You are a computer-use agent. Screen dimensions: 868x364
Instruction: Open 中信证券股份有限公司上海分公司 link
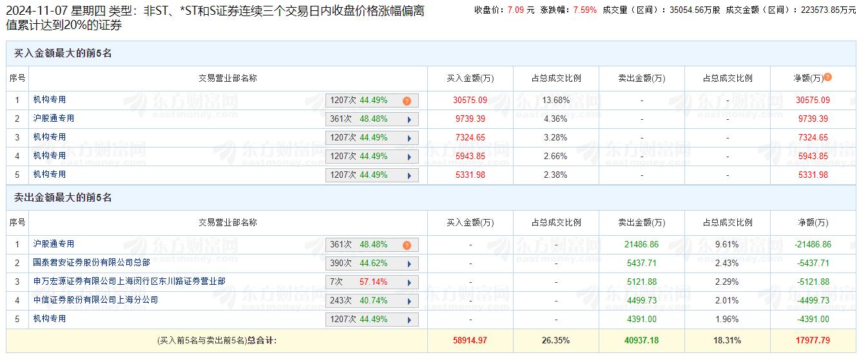pyautogui.click(x=95, y=300)
